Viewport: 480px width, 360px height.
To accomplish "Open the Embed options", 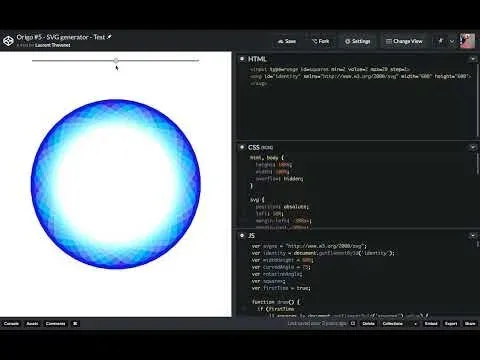I will (x=431, y=324).
